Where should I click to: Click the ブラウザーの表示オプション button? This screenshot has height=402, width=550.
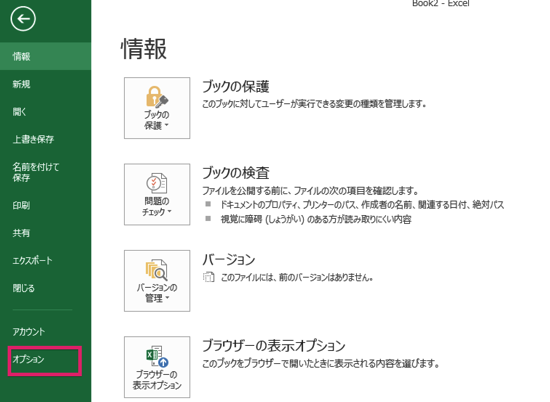coord(157,367)
